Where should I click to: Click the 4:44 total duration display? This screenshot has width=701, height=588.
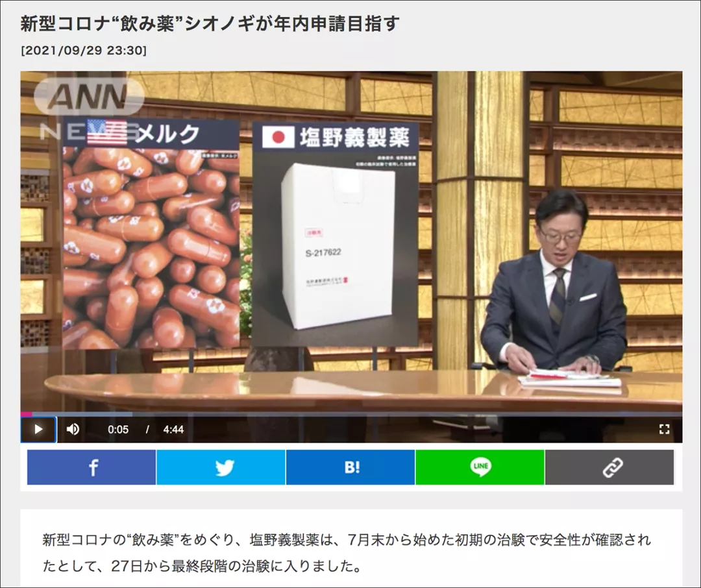(x=173, y=430)
